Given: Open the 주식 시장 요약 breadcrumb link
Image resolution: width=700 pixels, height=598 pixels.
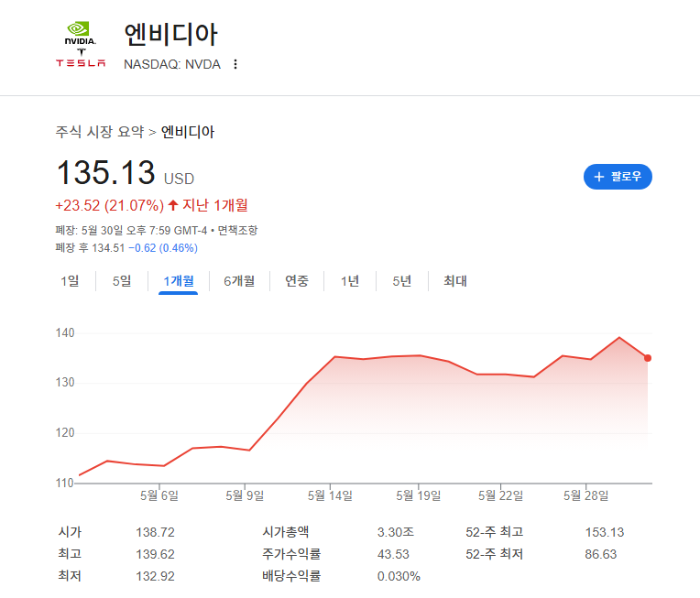Looking at the screenshot, I should tap(100, 132).
